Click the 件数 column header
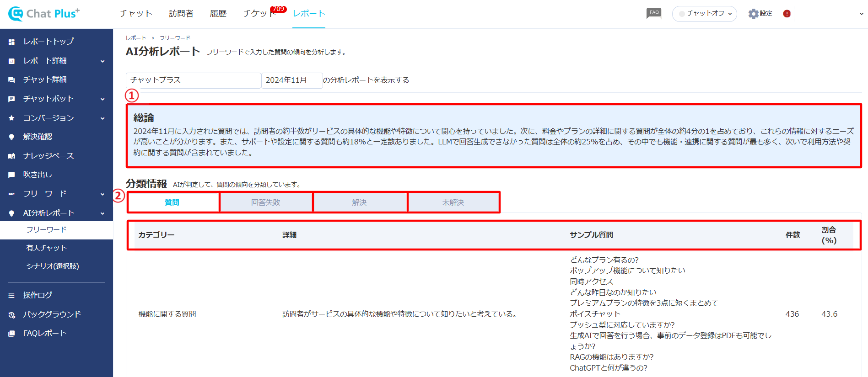The width and height of the screenshot is (868, 377). [x=793, y=235]
